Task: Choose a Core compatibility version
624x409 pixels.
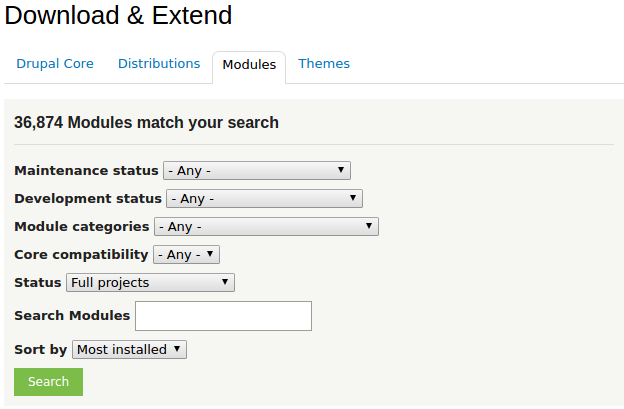Action: [186, 255]
